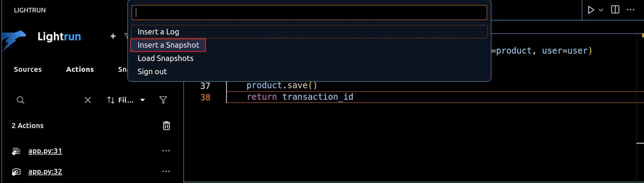Choose Sign out from the palette
The width and height of the screenshot is (644, 183).
tap(152, 71)
